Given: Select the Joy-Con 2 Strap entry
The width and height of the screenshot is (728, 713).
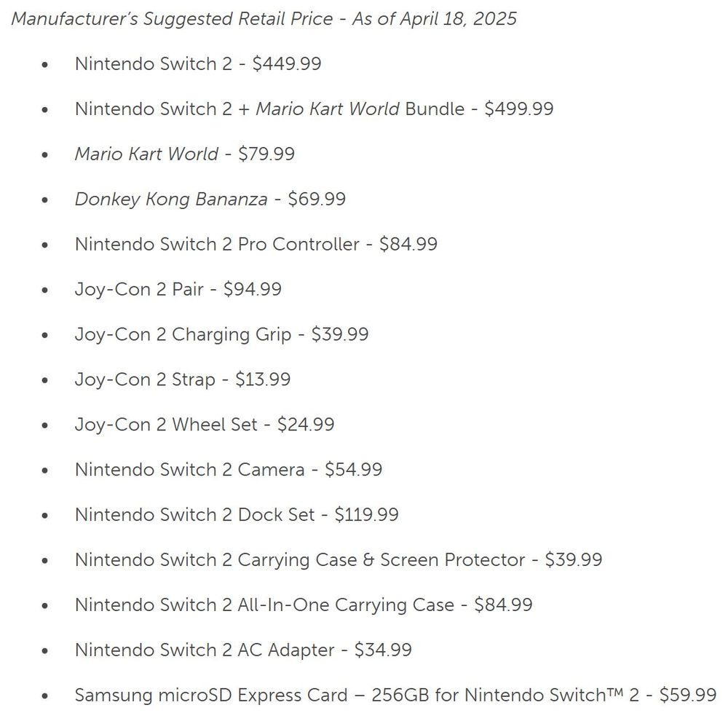Looking at the screenshot, I should [183, 379].
